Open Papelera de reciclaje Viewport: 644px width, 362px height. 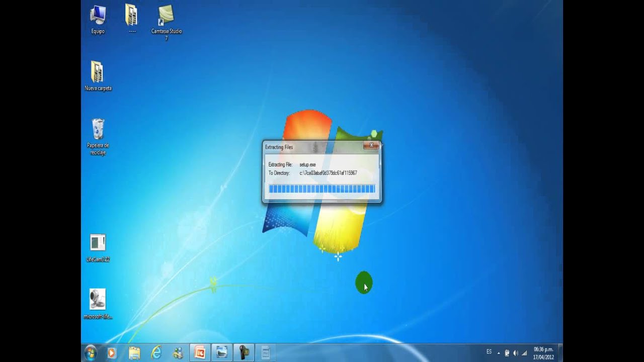click(98, 136)
